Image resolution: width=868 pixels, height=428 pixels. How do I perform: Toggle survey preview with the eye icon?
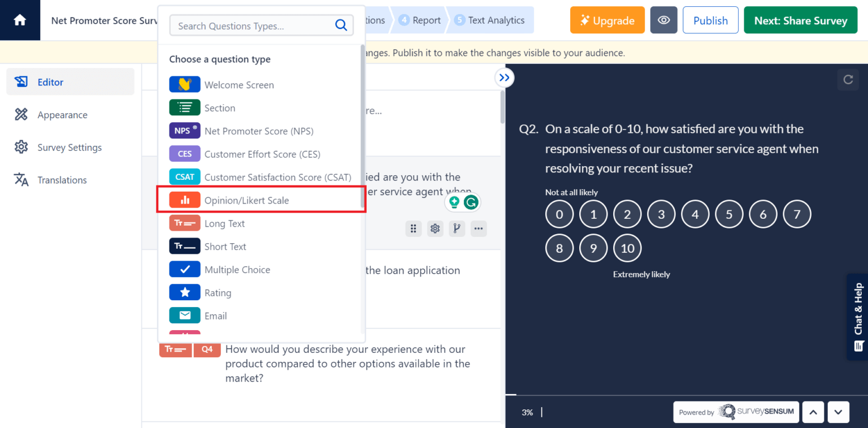pyautogui.click(x=663, y=20)
